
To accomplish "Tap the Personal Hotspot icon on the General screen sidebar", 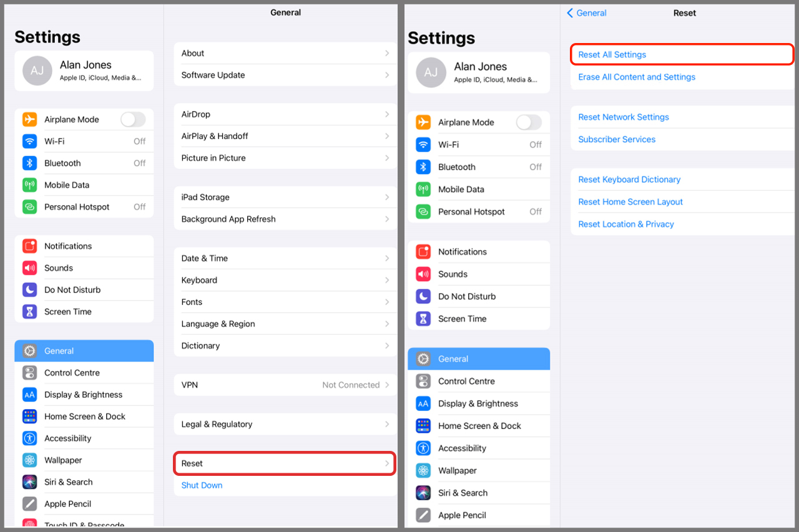I will pyautogui.click(x=29, y=206).
